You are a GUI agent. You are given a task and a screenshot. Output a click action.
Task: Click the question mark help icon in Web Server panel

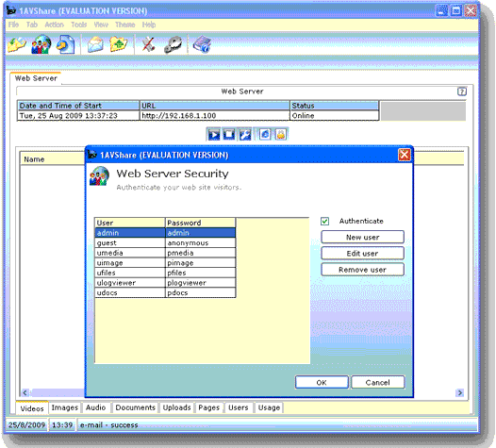tap(462, 91)
